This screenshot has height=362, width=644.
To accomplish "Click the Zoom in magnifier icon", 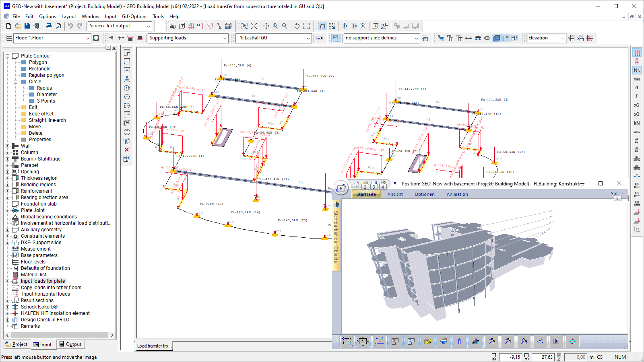I will [275, 26].
